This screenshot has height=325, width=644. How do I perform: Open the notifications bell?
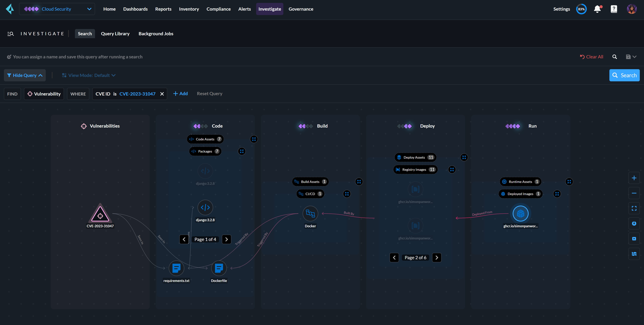[x=597, y=9]
